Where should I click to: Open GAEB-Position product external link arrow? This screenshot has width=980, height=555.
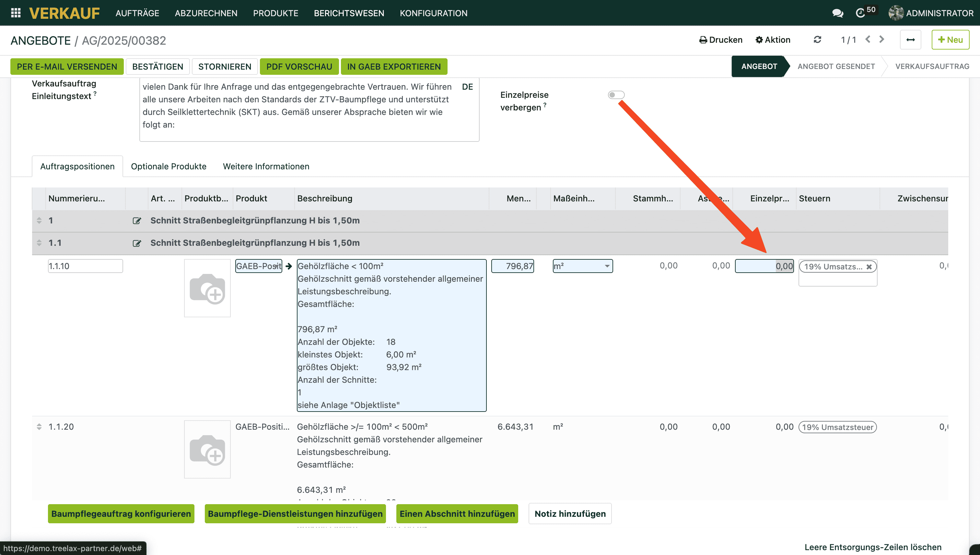(x=289, y=266)
